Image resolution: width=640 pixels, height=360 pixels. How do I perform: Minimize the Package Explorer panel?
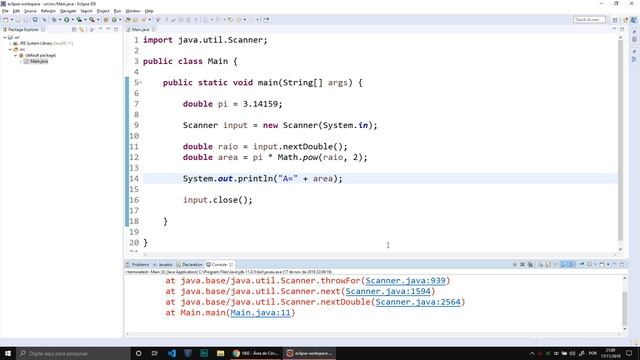click(x=108, y=29)
